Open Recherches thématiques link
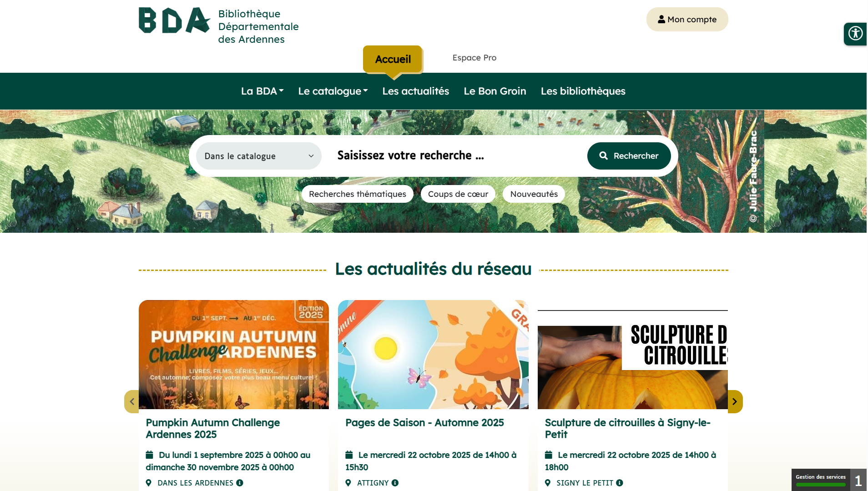This screenshot has height=491, width=868. 357,194
